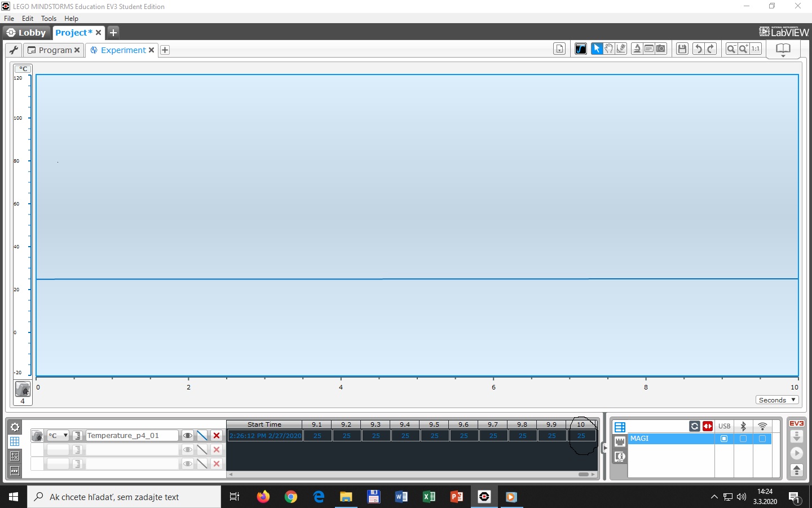Enable Wi-Fi connection for MAGI brick
Screen dimensions: 812x508
point(762,439)
